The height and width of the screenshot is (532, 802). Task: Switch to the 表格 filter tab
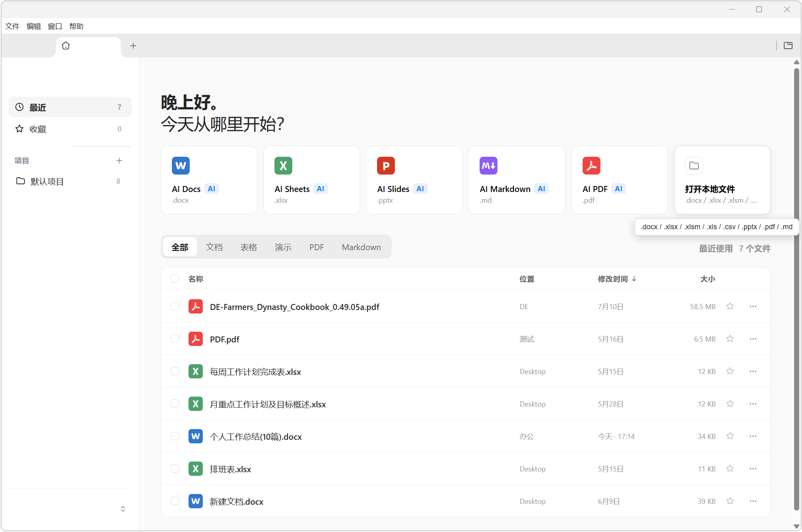[249, 247]
